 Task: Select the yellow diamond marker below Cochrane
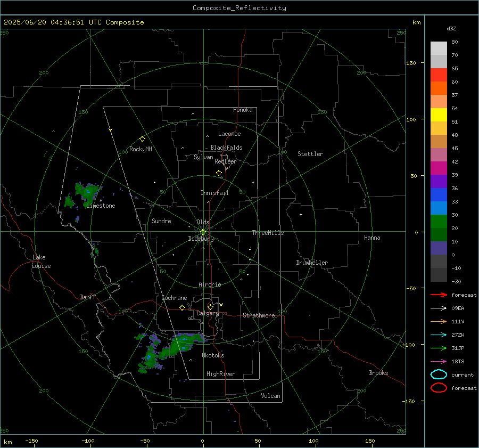click(182, 308)
